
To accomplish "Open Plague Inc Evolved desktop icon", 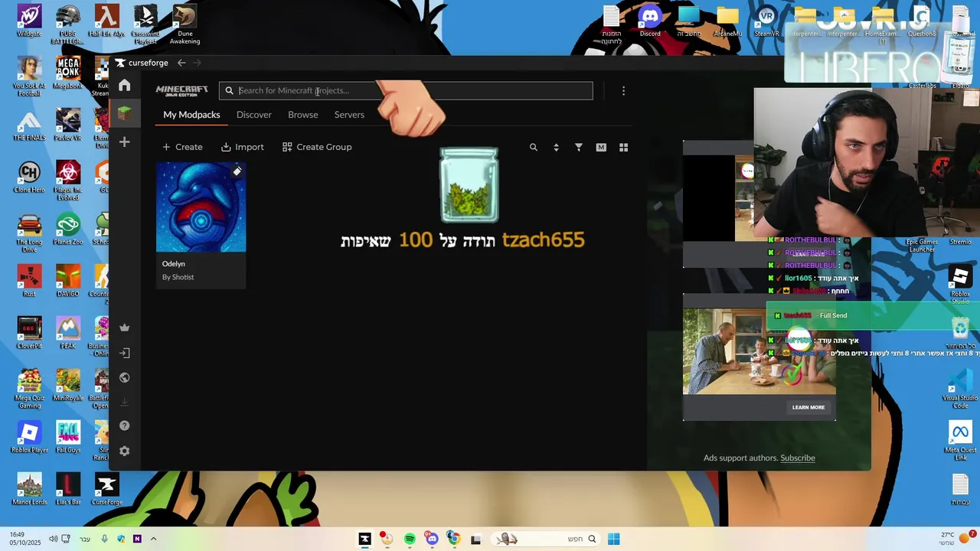I will coord(67,181).
